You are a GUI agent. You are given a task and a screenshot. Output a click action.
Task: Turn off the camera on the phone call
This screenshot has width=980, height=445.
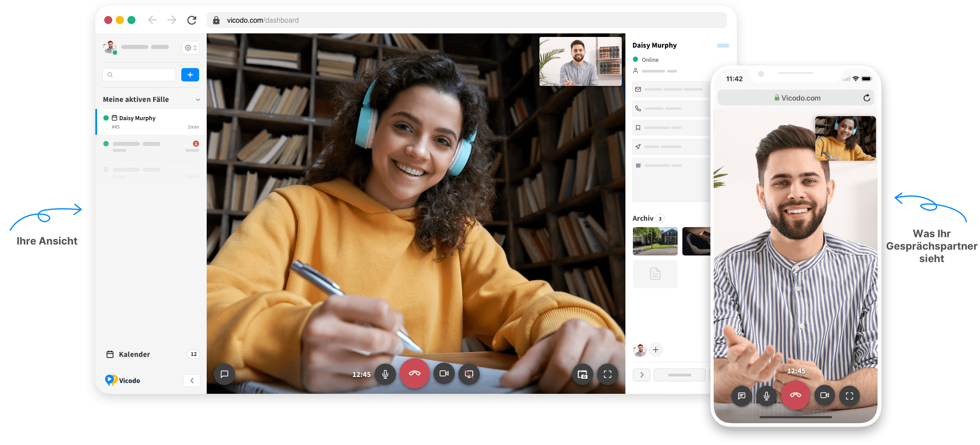(x=825, y=395)
